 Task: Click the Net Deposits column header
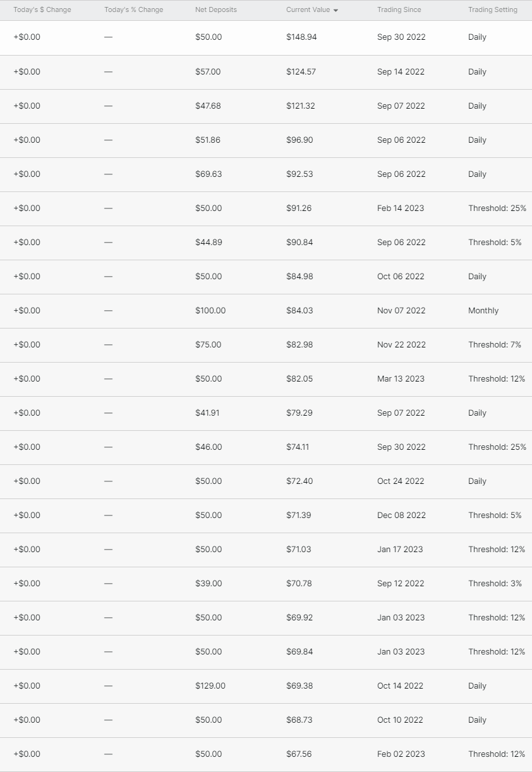coord(216,10)
